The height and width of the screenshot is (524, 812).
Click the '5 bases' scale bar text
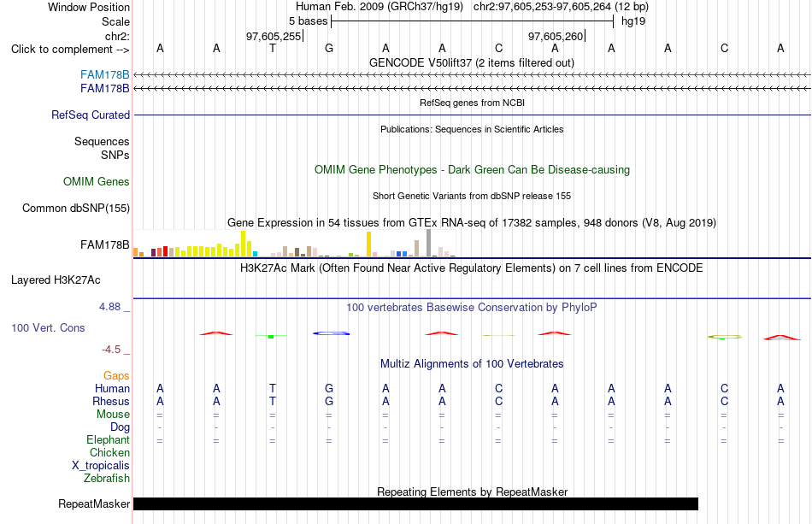click(308, 21)
